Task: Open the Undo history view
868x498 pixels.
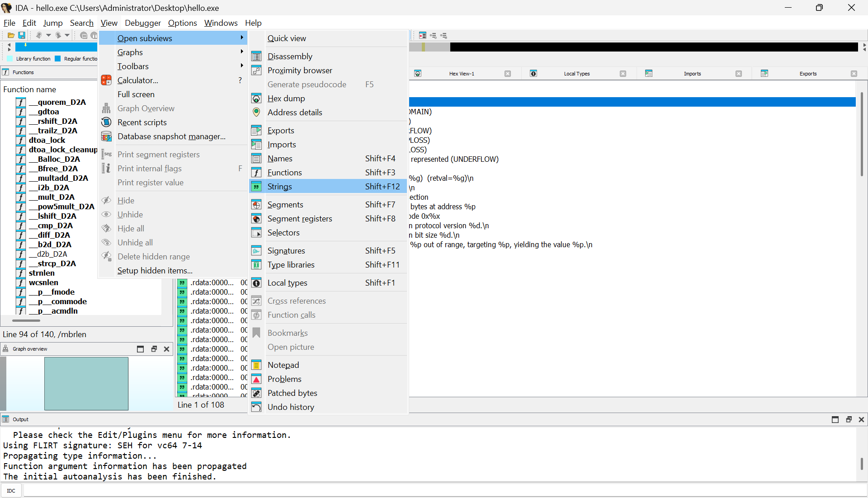Action: click(x=290, y=407)
